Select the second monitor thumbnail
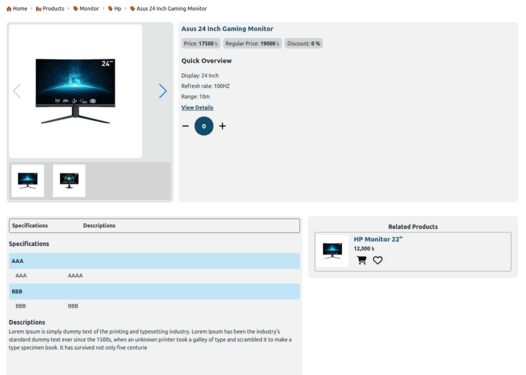 pyautogui.click(x=69, y=181)
